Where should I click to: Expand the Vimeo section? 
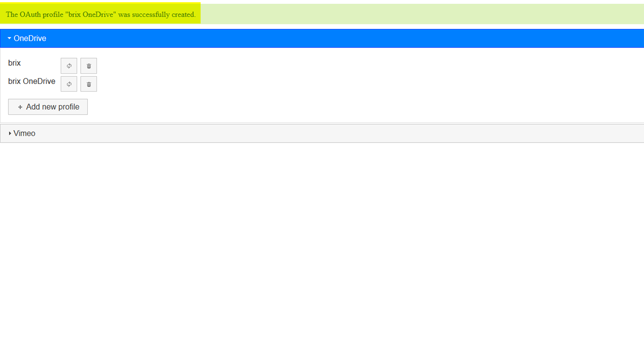322,133
